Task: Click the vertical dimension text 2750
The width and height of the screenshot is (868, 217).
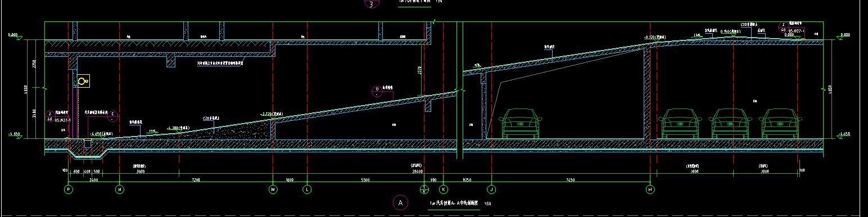Action: (x=34, y=64)
